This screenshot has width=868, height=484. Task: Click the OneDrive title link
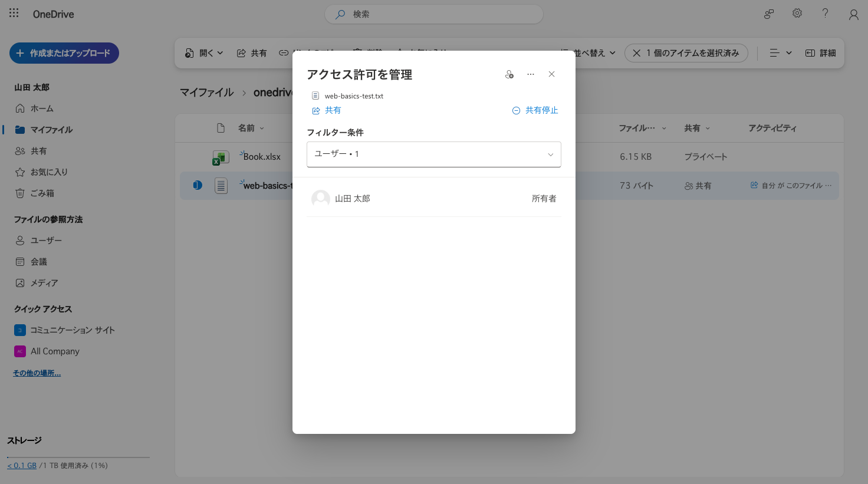[x=53, y=14]
